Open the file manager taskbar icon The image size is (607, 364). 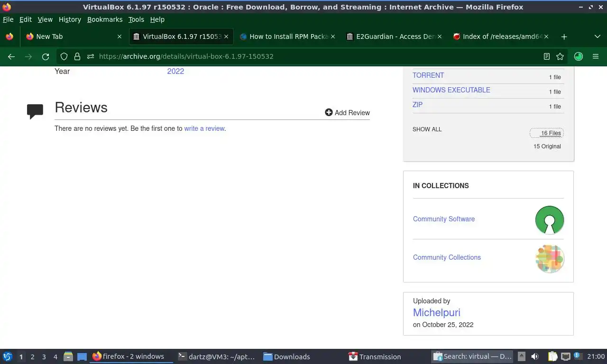[x=68, y=356]
